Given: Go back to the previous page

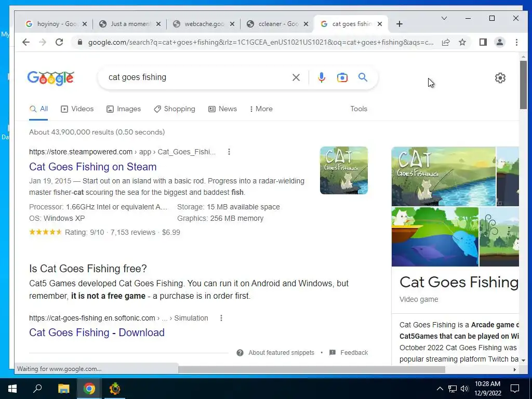Looking at the screenshot, I should tap(26, 42).
